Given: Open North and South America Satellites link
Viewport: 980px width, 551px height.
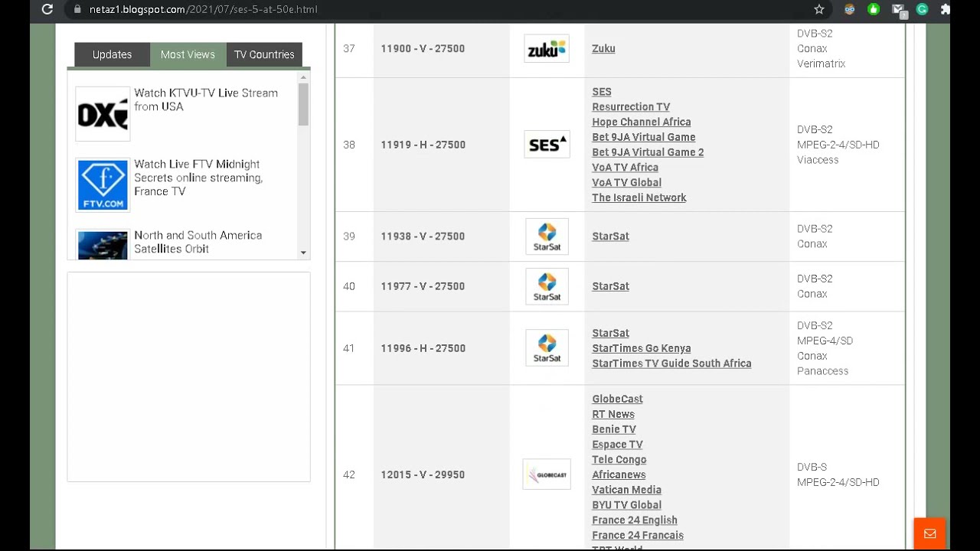Looking at the screenshot, I should (198, 242).
